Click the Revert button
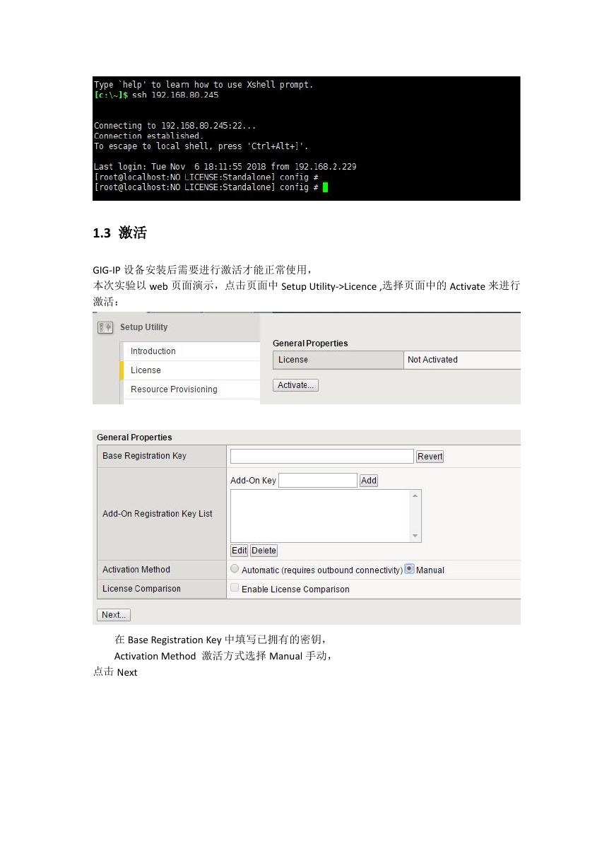Image resolution: width=614 pixels, height=868 pixels. tap(430, 457)
